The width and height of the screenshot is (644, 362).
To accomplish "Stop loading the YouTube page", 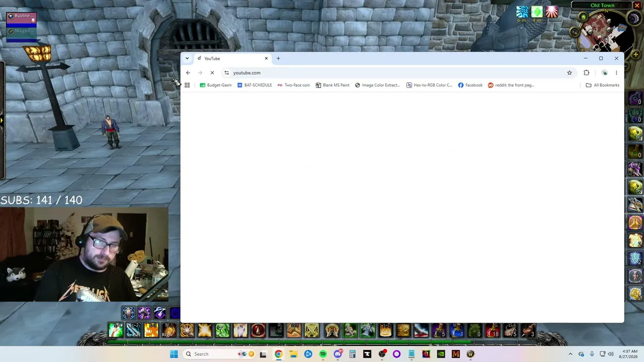I will pyautogui.click(x=212, y=73).
